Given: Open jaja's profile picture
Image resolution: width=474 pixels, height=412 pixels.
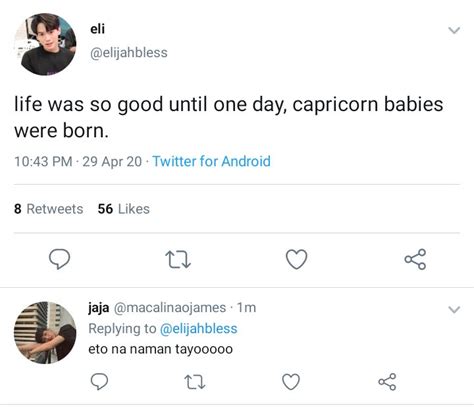Looking at the screenshot, I should (45, 332).
